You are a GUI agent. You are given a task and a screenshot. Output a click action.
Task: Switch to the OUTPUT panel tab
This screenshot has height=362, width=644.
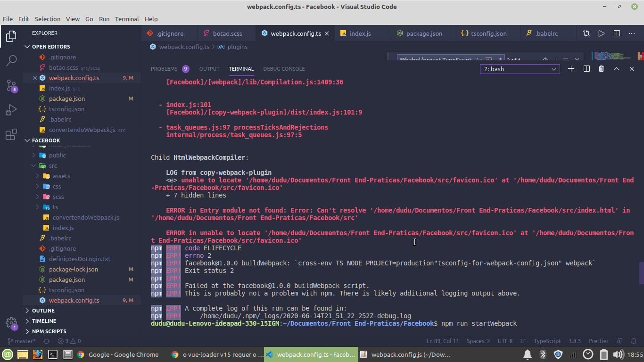[x=209, y=69]
